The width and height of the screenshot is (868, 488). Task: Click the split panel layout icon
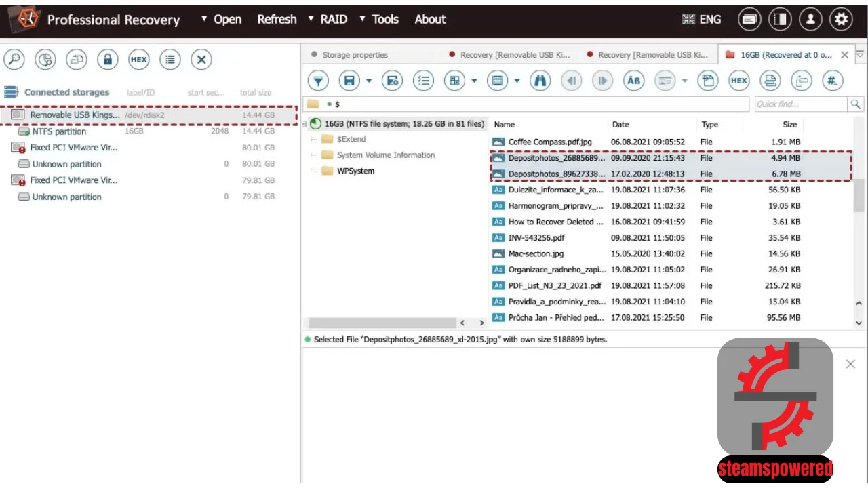pos(780,20)
